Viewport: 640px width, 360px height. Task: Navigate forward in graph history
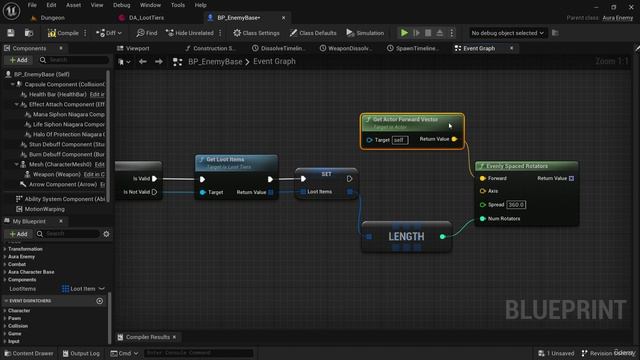pos(159,62)
